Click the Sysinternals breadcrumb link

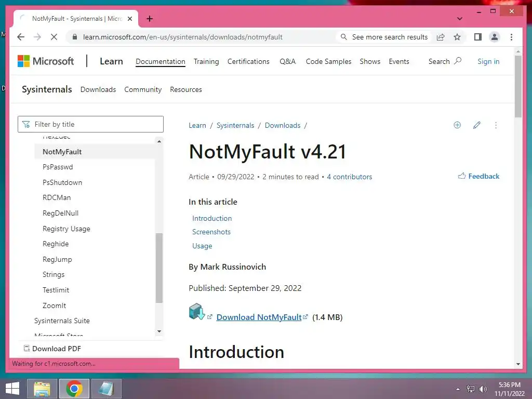(x=235, y=125)
